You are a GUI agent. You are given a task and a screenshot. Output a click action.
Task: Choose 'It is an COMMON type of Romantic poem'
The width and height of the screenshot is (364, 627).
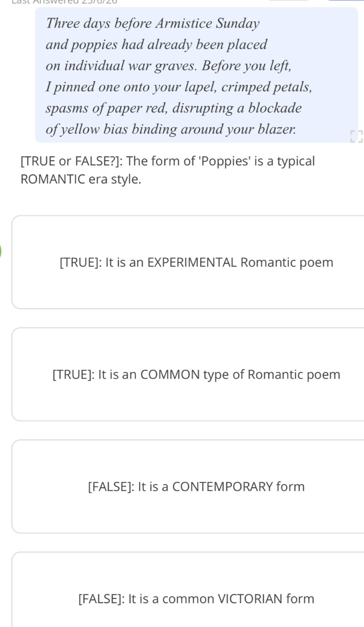pos(188,374)
